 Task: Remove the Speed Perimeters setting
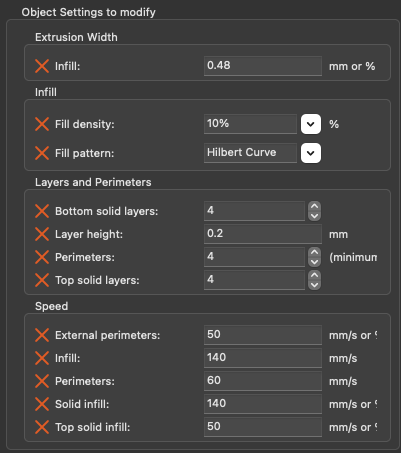42,381
